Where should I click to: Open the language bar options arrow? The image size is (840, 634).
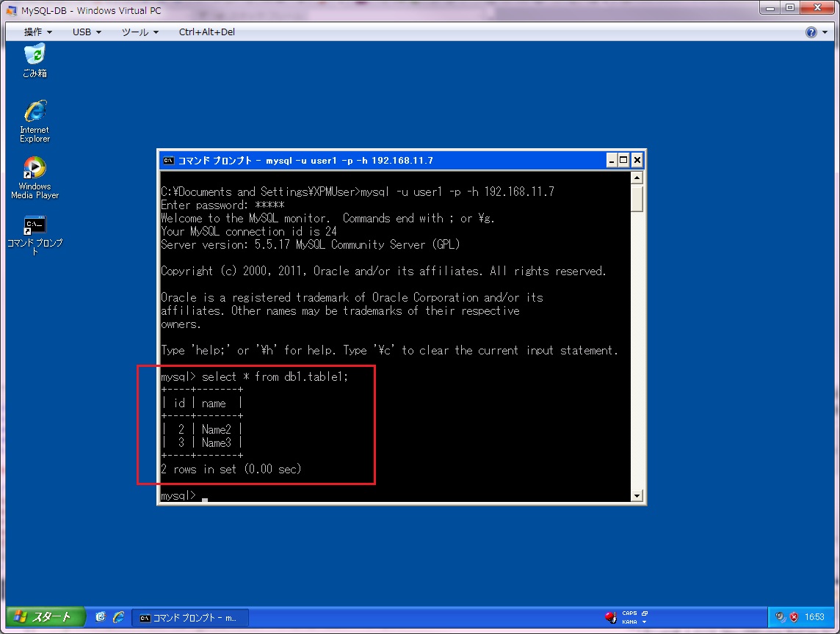tap(644, 622)
